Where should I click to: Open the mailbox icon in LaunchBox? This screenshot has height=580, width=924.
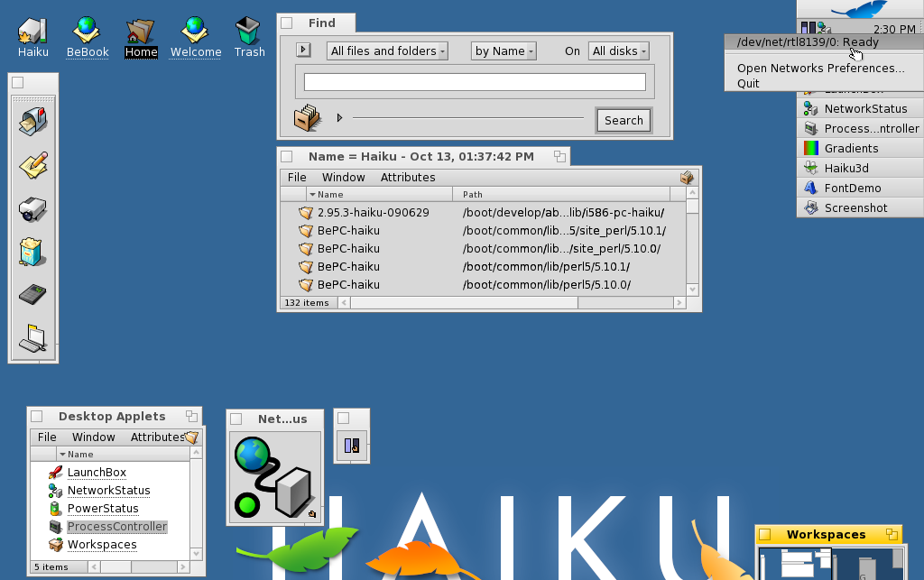tap(32, 121)
